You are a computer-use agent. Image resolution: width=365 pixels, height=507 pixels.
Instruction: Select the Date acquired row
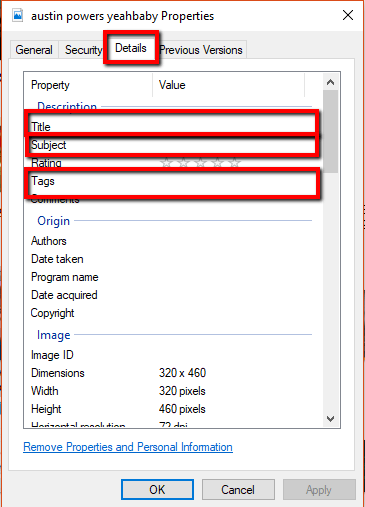coord(172,295)
